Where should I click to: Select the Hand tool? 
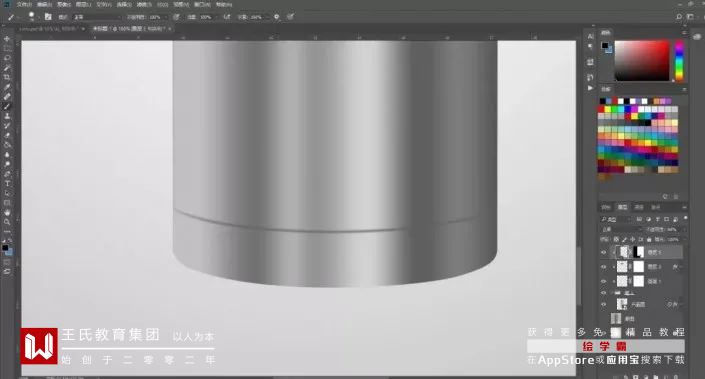[x=7, y=212]
